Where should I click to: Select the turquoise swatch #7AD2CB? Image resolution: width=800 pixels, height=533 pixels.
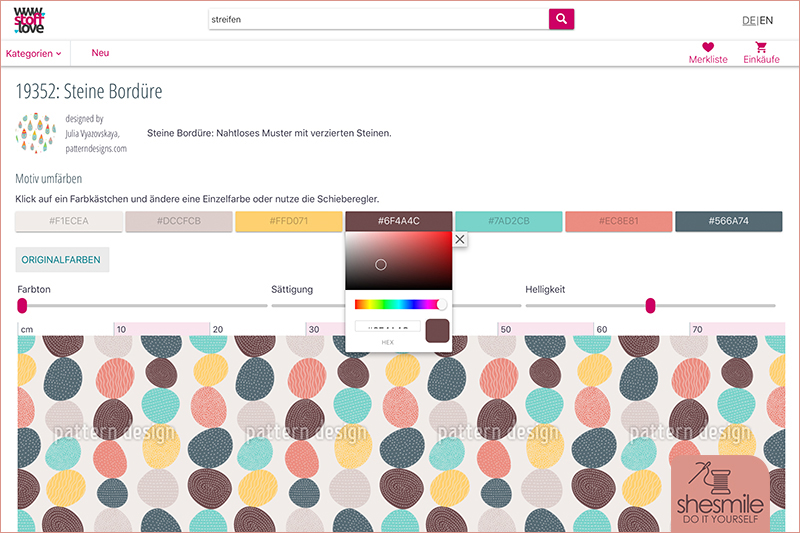coord(509,221)
